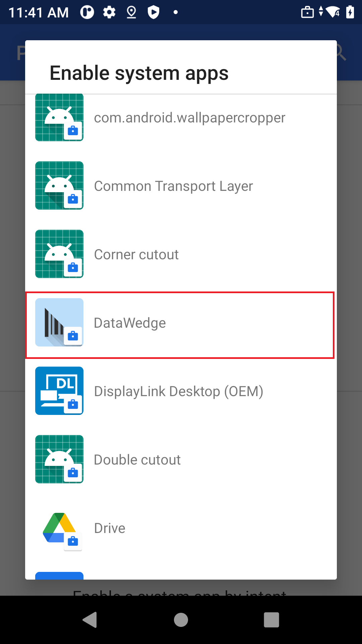Tap the Corner cutout app icon
The height and width of the screenshot is (644, 362).
(59, 254)
